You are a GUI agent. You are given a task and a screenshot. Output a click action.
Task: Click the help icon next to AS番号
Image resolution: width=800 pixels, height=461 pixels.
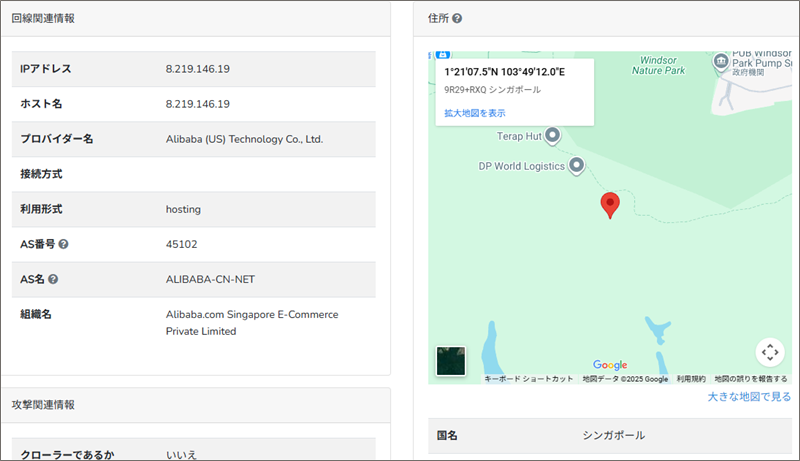[63, 244]
